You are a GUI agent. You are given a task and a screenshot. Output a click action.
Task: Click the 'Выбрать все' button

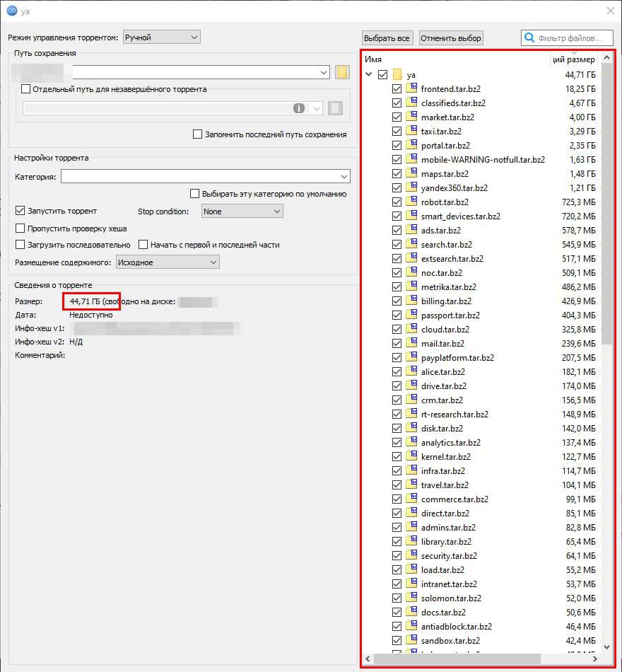(x=387, y=37)
